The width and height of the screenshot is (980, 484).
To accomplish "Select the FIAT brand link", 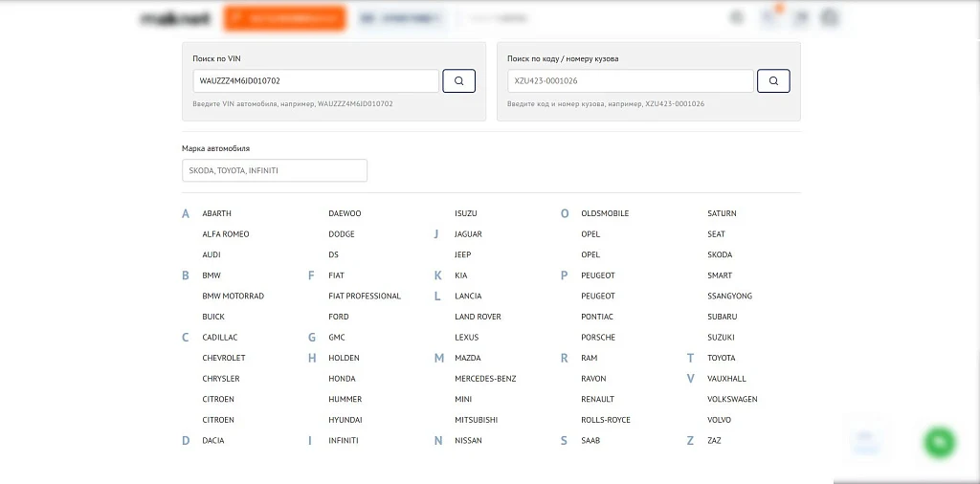I will tap(336, 275).
